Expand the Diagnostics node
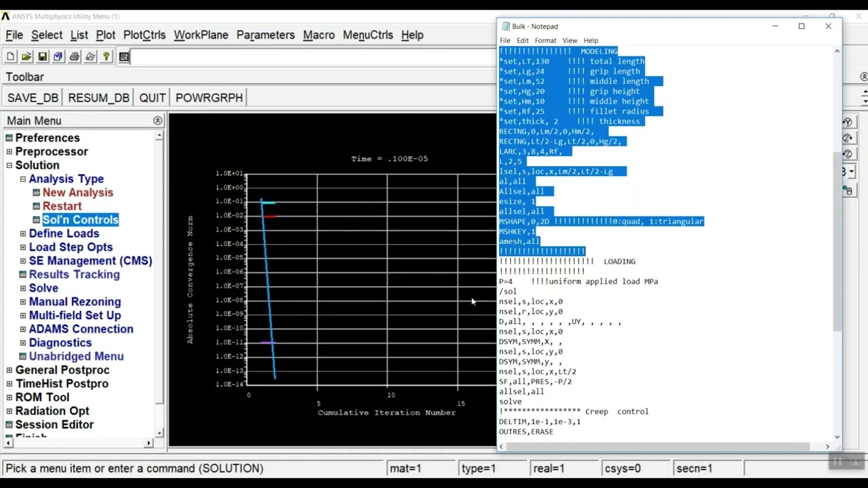Screen dimensions: 868x488 (23, 343)
